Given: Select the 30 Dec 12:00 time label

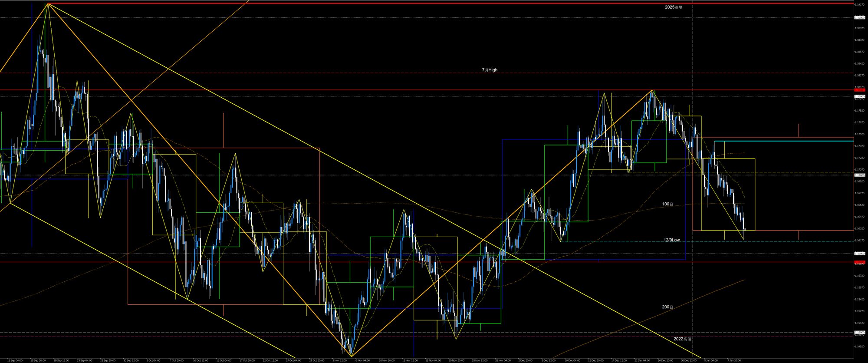Looking at the screenshot, I should (688, 360).
